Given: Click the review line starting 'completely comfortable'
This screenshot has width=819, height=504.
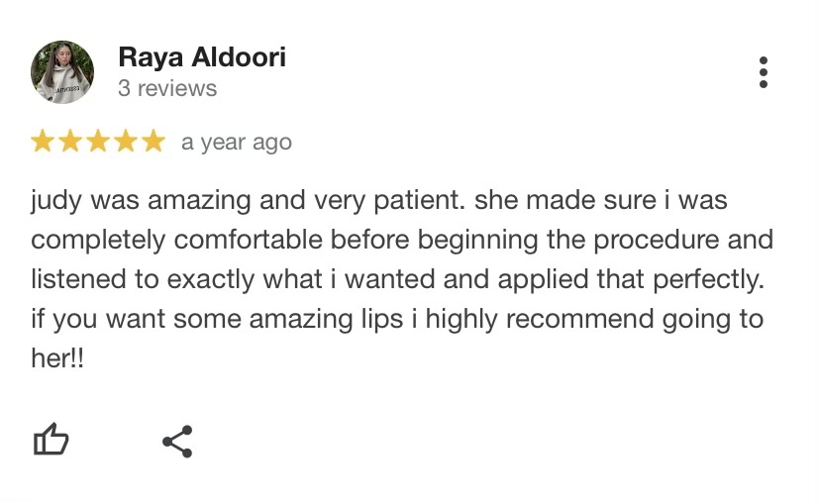Looking at the screenshot, I should coord(402,241).
